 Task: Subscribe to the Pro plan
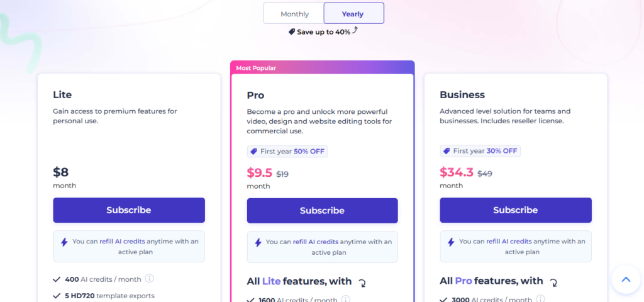coord(322,211)
